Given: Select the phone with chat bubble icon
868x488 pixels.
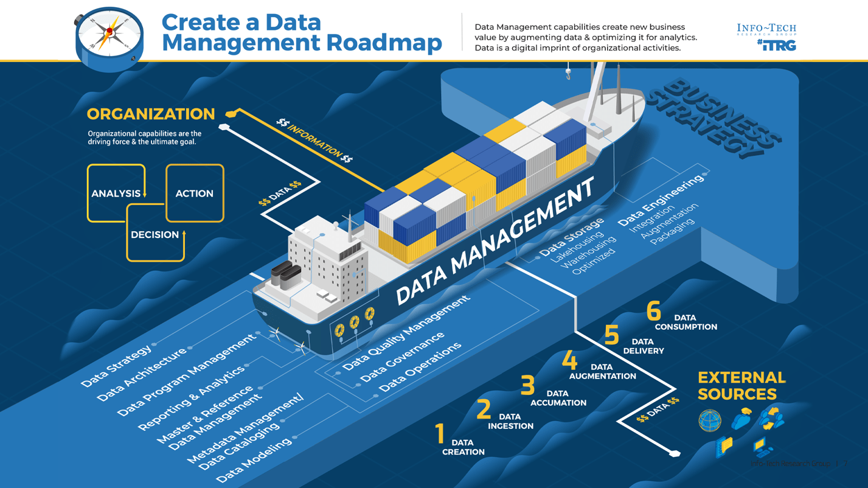Looking at the screenshot, I should 724,447.
